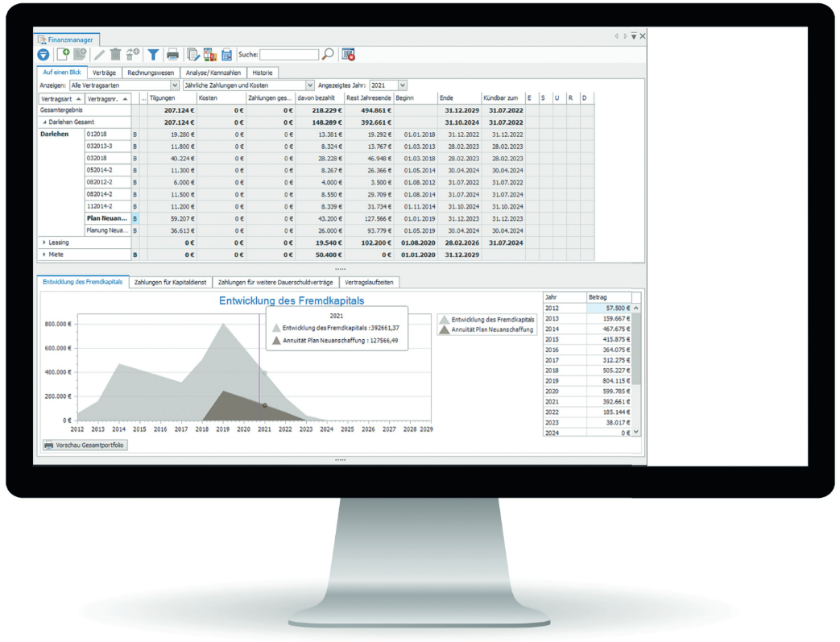
Task: Sort by the Vertragsart column header
Action: pyautogui.click(x=61, y=98)
